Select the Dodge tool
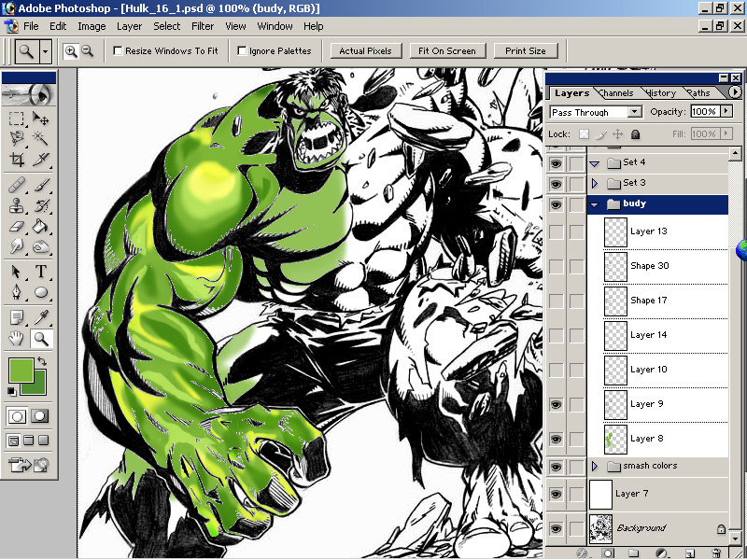The height and width of the screenshot is (560, 747). tap(40, 246)
